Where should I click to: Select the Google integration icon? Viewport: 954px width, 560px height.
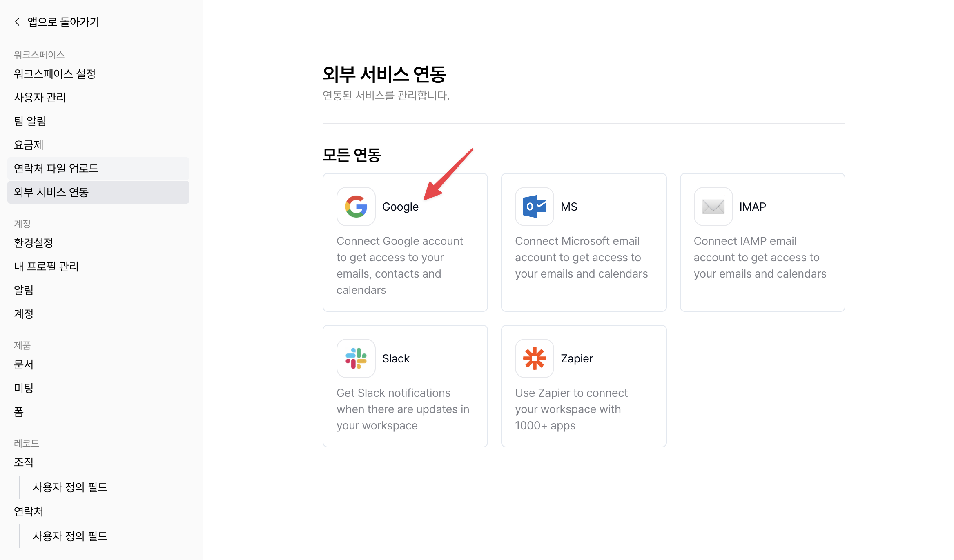point(356,207)
